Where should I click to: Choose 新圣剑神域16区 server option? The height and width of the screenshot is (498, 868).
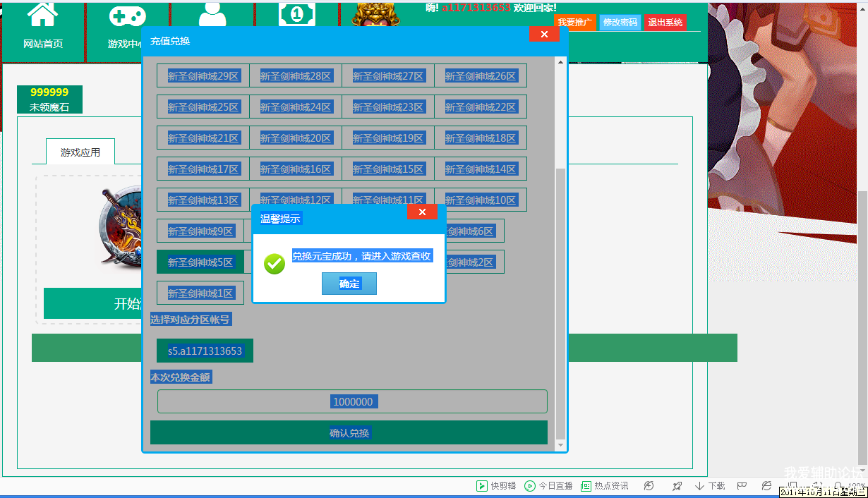(296, 169)
